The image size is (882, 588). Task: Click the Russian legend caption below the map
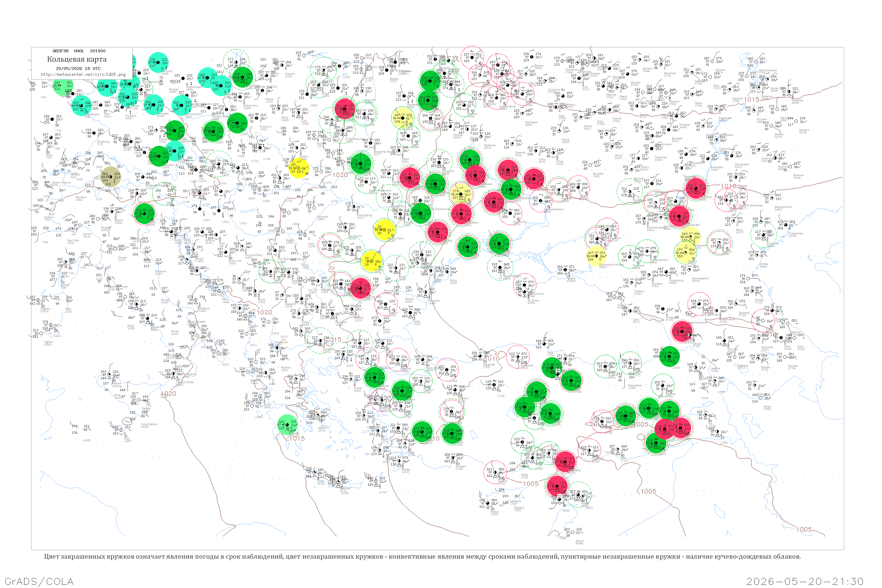click(x=422, y=557)
